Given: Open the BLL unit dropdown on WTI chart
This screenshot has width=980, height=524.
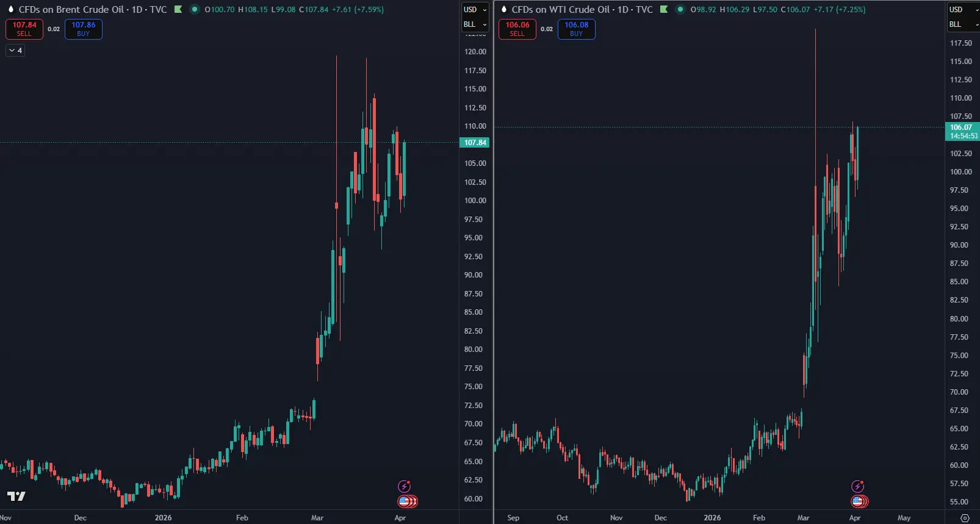Looking at the screenshot, I should tap(963, 24).
